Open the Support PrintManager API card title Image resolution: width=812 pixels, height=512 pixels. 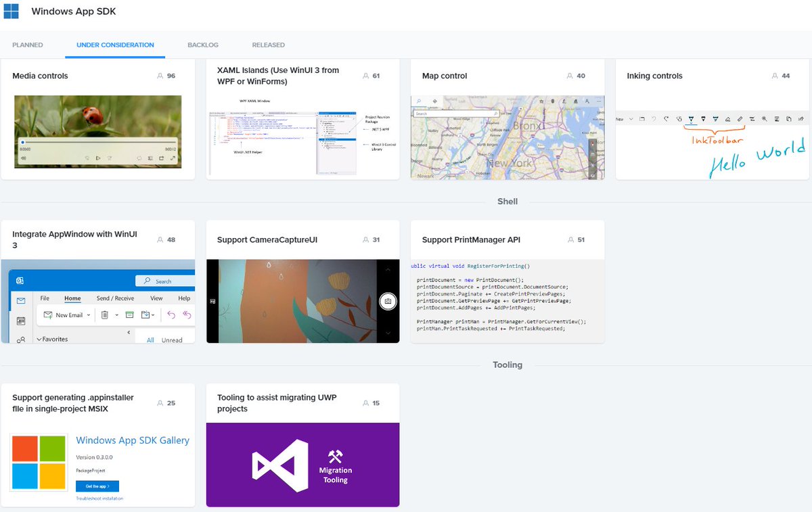pyautogui.click(x=471, y=239)
